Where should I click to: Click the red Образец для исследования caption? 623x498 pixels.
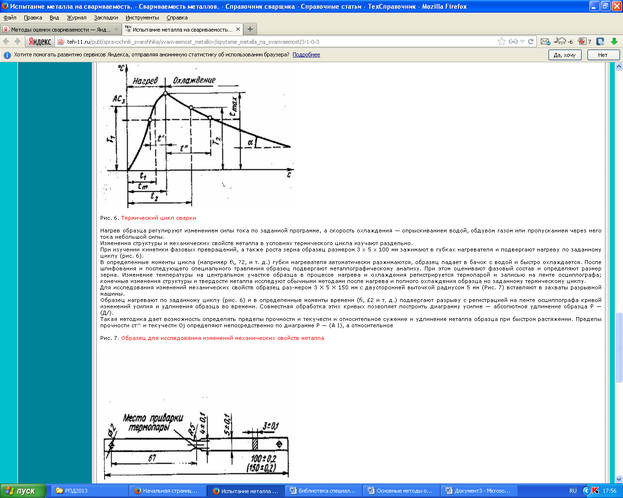pos(222,338)
